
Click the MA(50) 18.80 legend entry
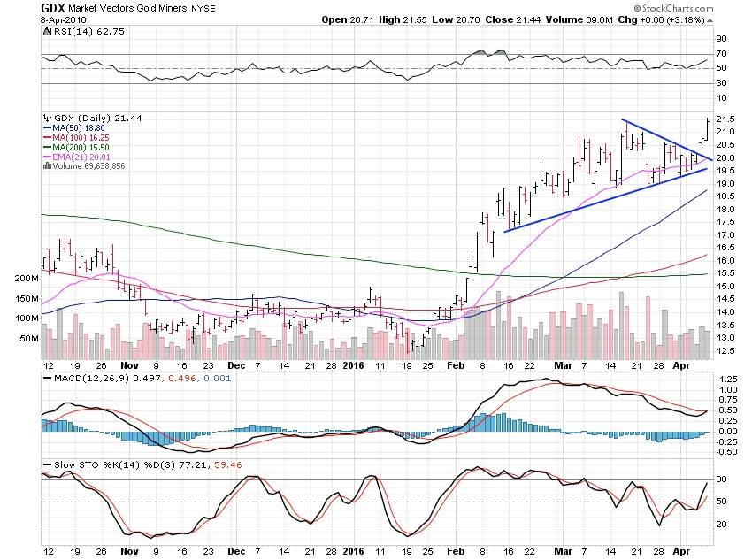pos(79,128)
